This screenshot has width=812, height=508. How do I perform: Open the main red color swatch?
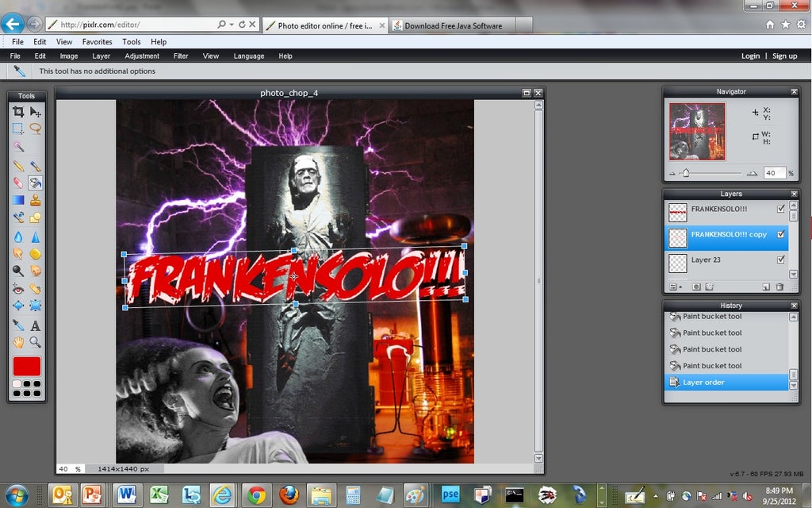tap(27, 366)
